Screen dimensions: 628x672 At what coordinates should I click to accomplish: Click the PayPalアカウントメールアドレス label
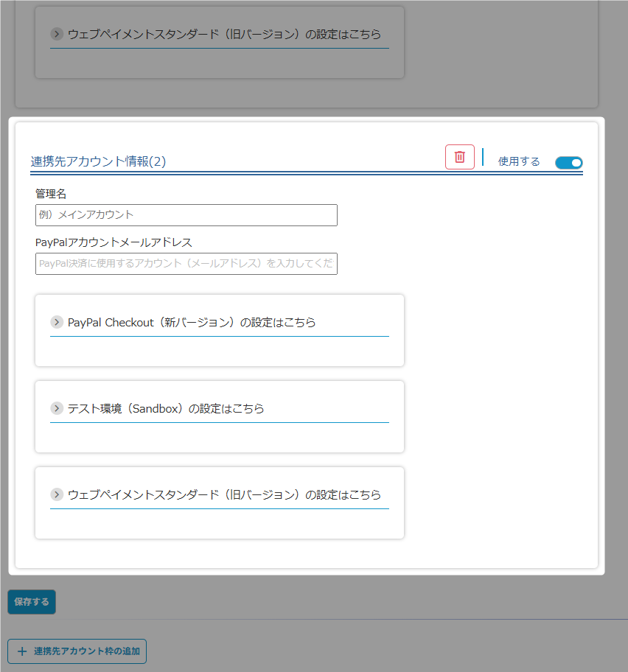point(114,242)
